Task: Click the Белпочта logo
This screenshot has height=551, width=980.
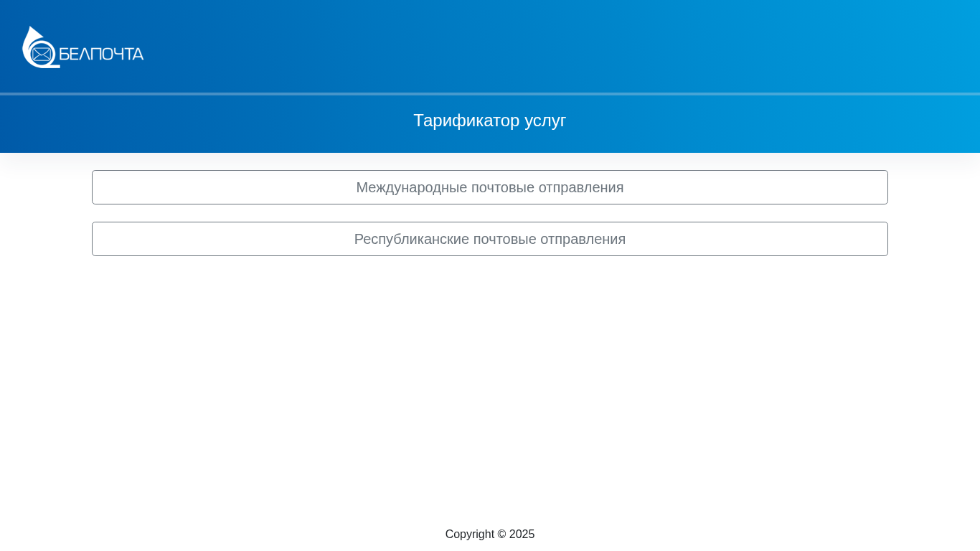Action: coord(83,47)
